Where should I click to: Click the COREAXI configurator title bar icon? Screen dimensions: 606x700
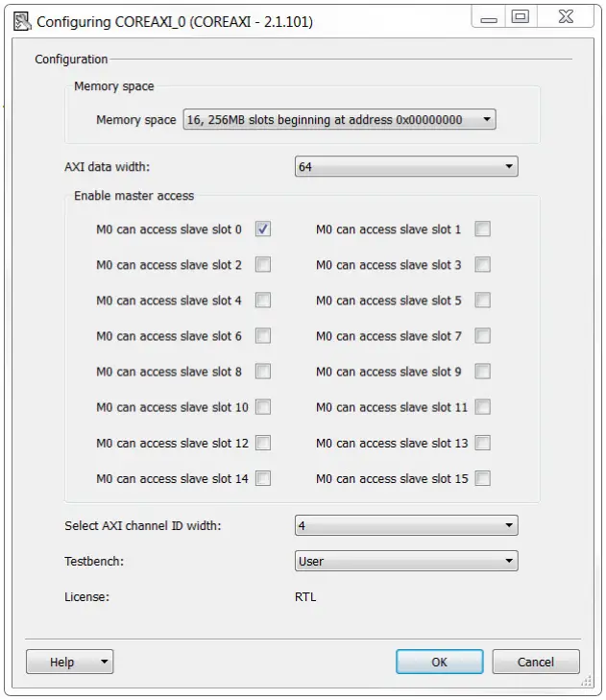[x=22, y=21]
